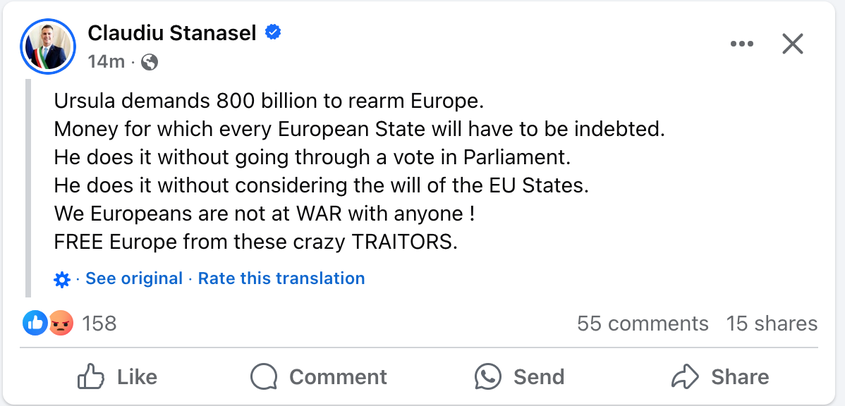Click the blue verified badge
845x406 pixels.
tap(272, 33)
